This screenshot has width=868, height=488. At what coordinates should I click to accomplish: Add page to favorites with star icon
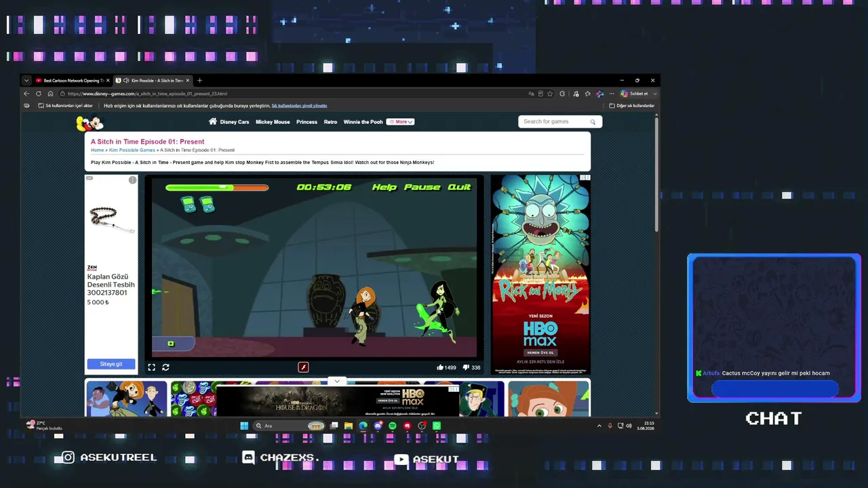(x=550, y=94)
